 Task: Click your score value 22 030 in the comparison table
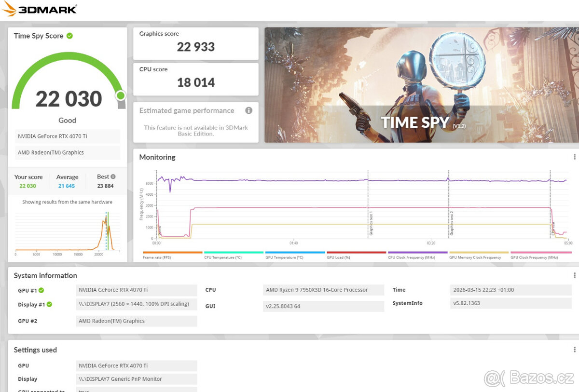[28, 185]
